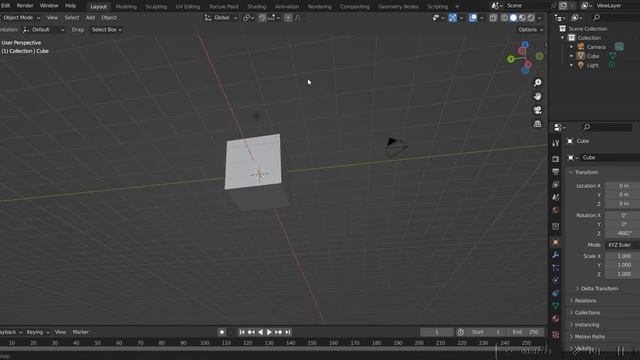The width and height of the screenshot is (640, 360).
Task: Expand the Collections panel
Action: [x=584, y=313]
